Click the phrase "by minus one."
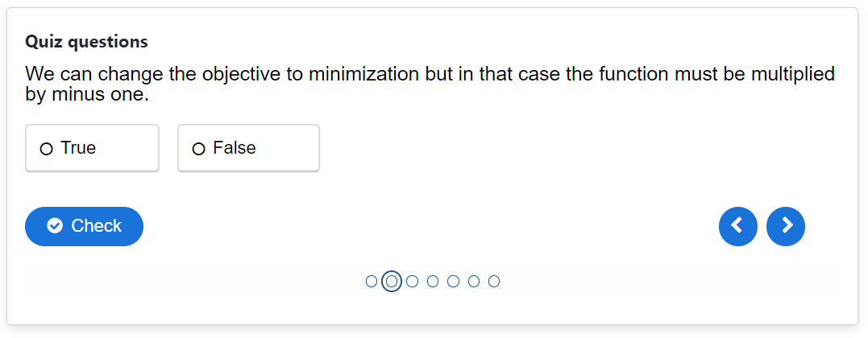This screenshot has width=868, height=338. (87, 94)
